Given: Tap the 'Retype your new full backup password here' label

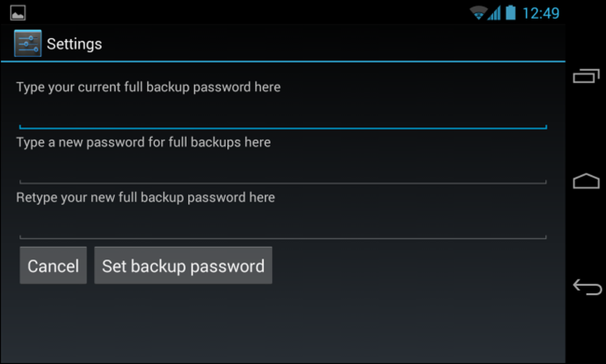Looking at the screenshot, I should pyautogui.click(x=145, y=198).
